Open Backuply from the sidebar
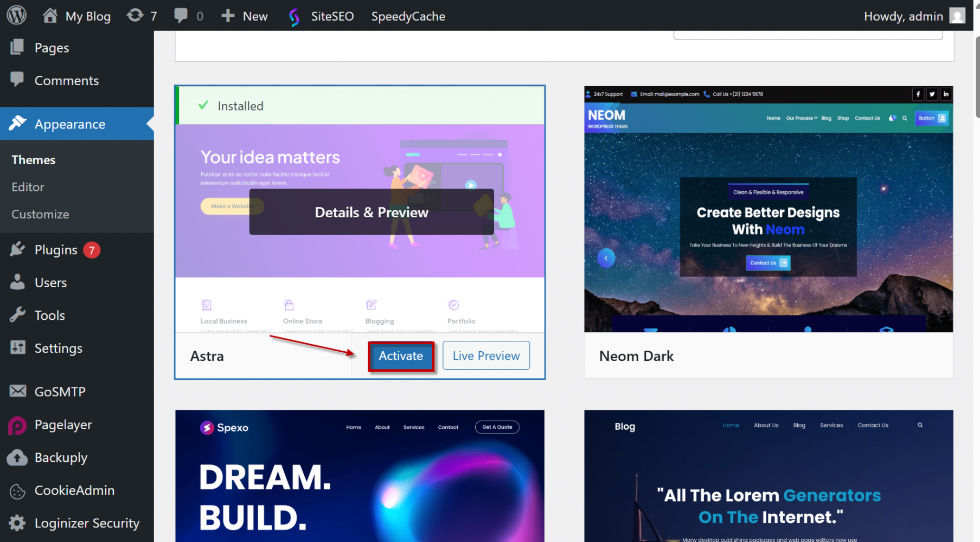 [61, 458]
